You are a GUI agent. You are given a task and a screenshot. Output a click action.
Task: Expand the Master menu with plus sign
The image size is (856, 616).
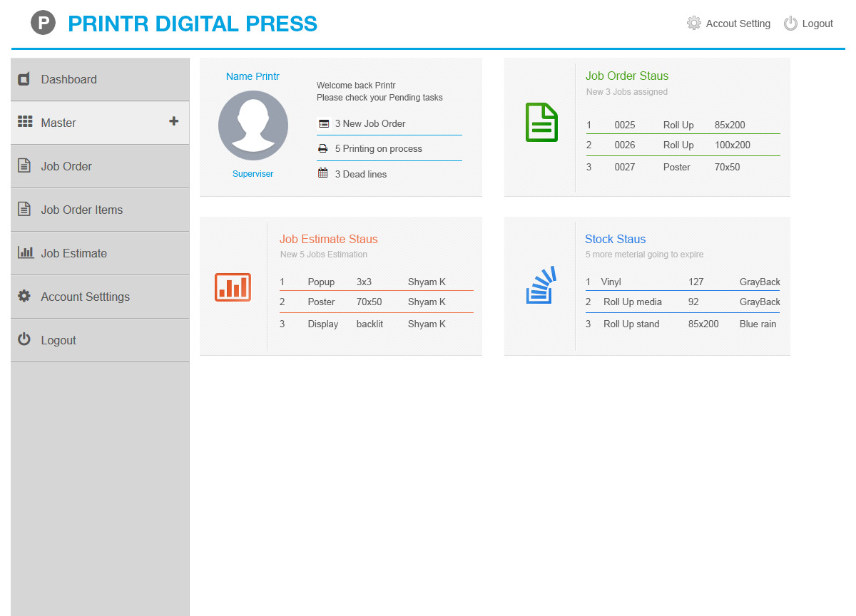click(x=173, y=122)
